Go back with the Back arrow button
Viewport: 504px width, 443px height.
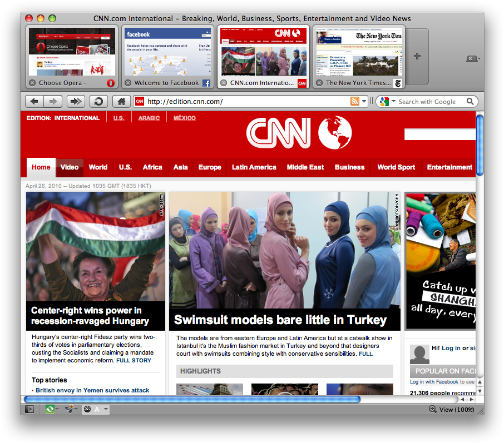[34, 102]
